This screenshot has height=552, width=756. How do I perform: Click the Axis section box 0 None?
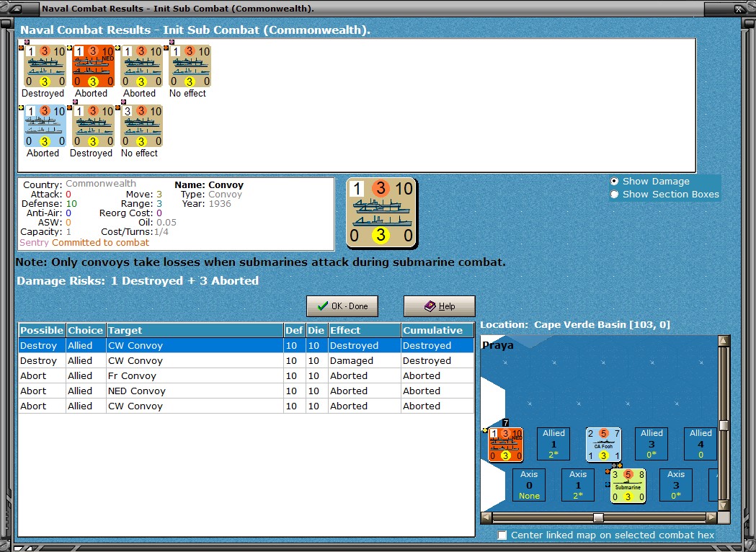[x=529, y=485]
